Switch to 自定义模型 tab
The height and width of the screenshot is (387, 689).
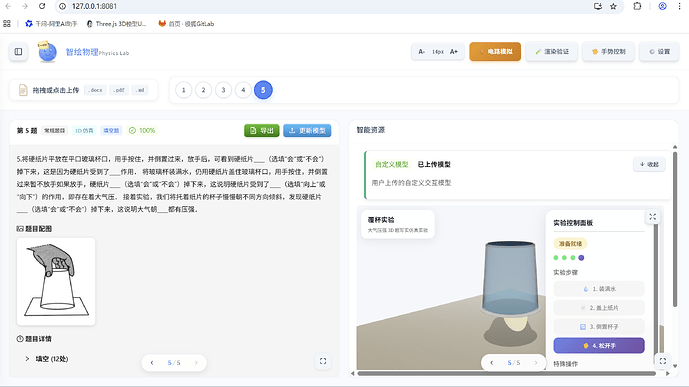(x=392, y=164)
